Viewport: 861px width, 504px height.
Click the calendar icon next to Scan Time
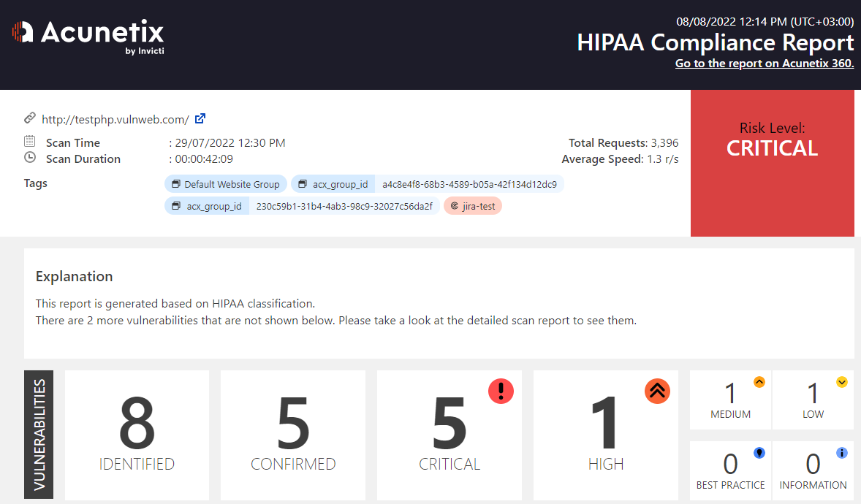(30, 141)
